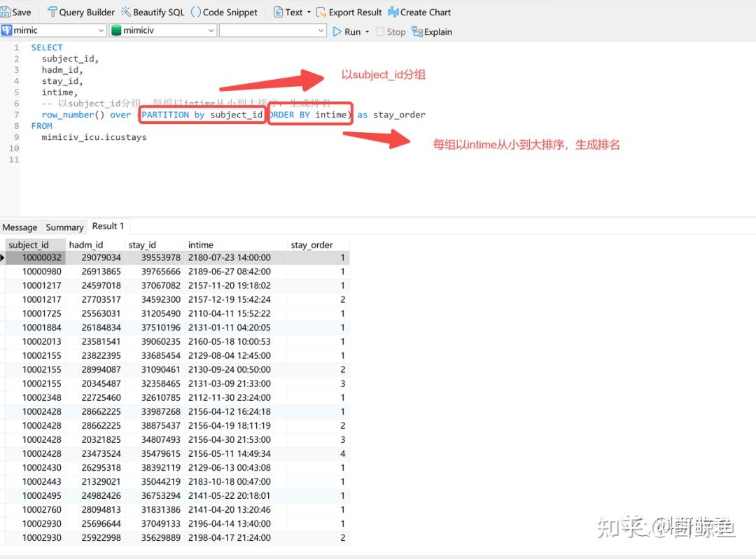This screenshot has height=559, width=756.
Task: Select cell with intime 2160-05-18 10:00:53
Action: pos(237,341)
